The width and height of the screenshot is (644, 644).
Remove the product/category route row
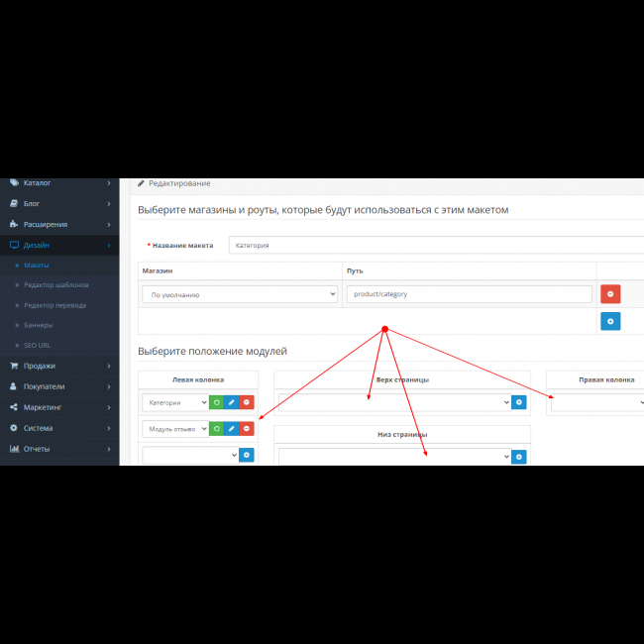pos(610,294)
